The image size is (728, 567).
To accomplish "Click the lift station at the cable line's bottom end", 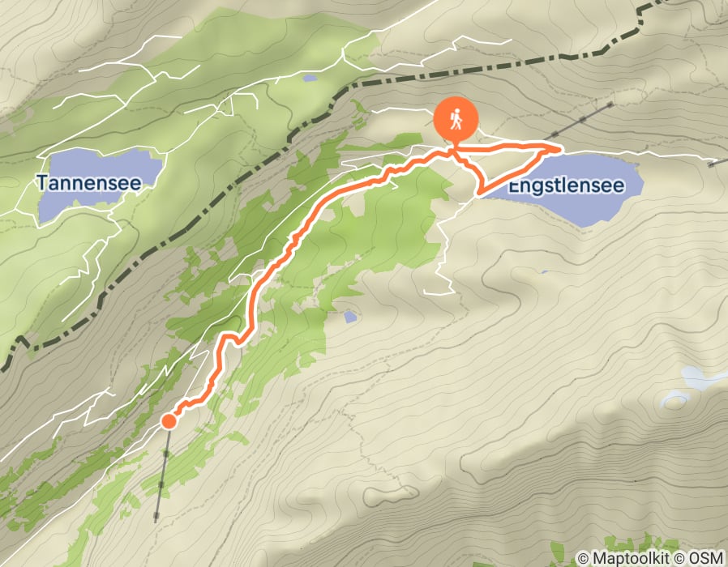I will pos(156,516).
